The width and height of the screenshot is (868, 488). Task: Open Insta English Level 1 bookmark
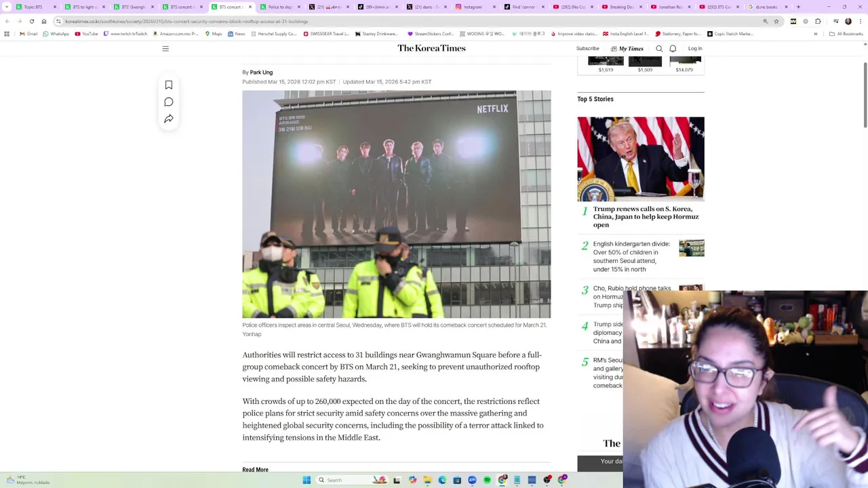(625, 34)
